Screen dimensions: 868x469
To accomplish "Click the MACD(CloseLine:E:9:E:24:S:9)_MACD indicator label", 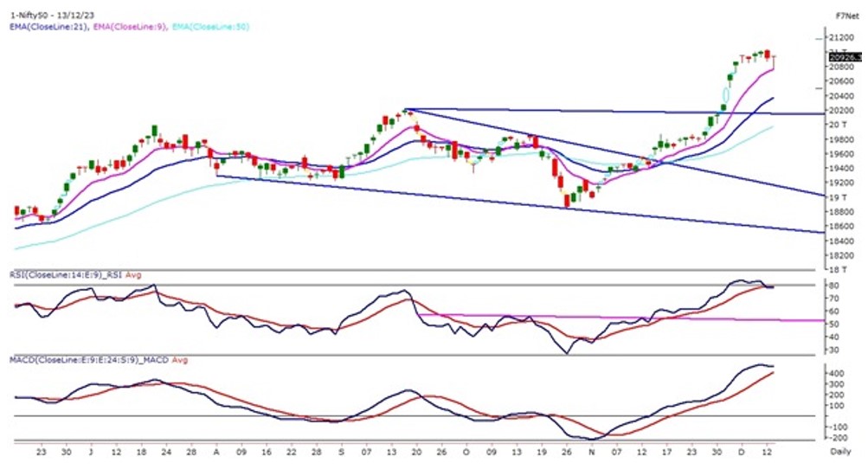I will pyautogui.click(x=89, y=361).
